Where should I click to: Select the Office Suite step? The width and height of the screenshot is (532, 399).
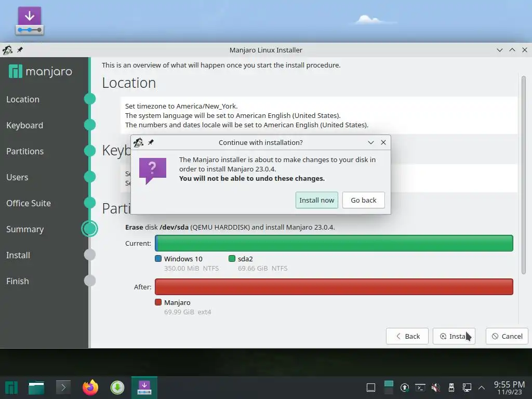[x=29, y=203]
